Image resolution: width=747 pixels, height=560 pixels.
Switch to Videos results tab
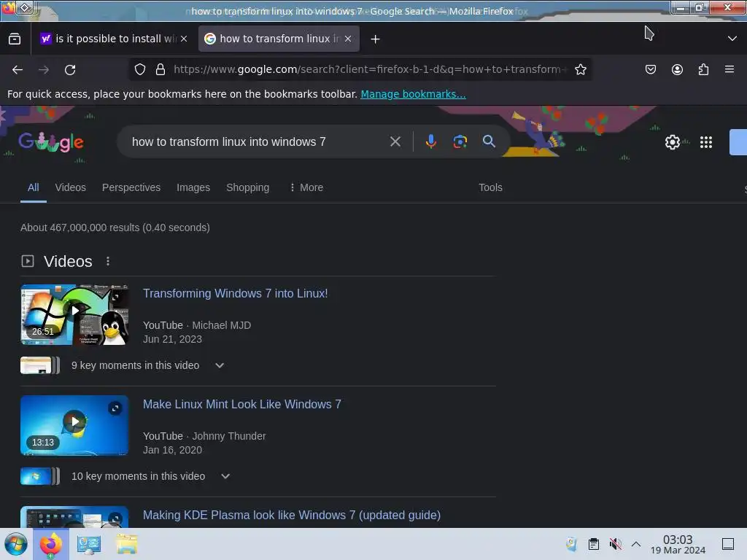click(71, 187)
